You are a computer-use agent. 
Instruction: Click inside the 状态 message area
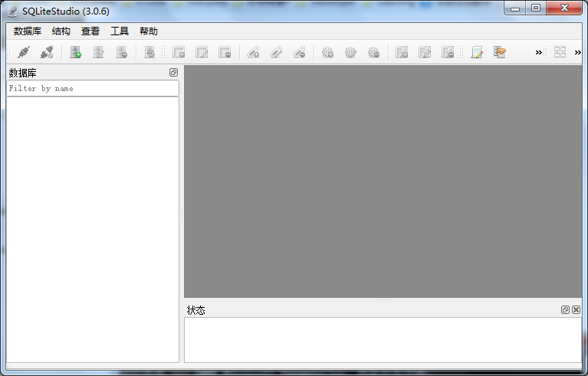coord(383,340)
